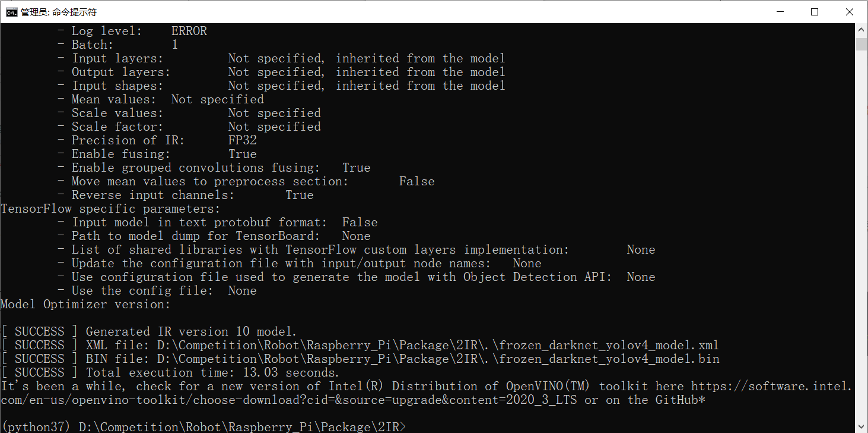Open the Command Prompt system menu icon
This screenshot has width=868, height=433.
point(11,11)
